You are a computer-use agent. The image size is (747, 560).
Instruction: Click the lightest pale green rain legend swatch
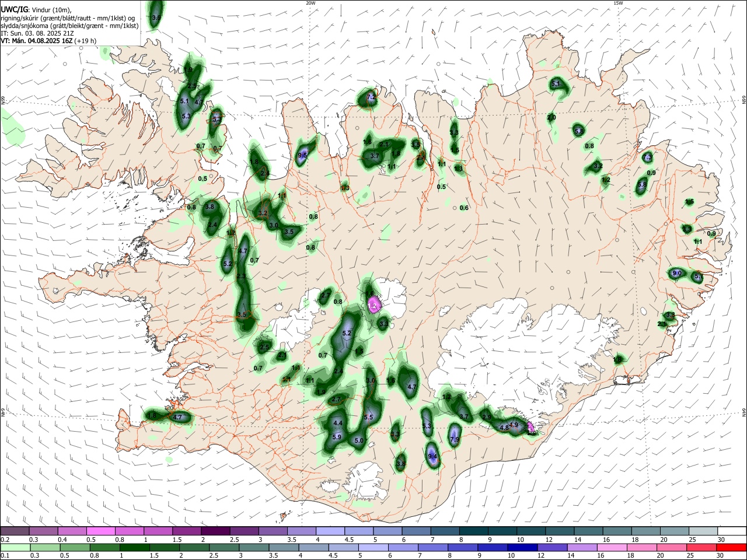[x=15, y=547]
